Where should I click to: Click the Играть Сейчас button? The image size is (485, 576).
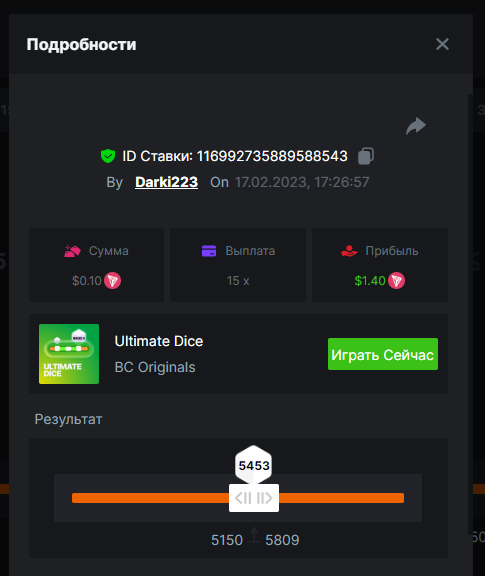(383, 354)
